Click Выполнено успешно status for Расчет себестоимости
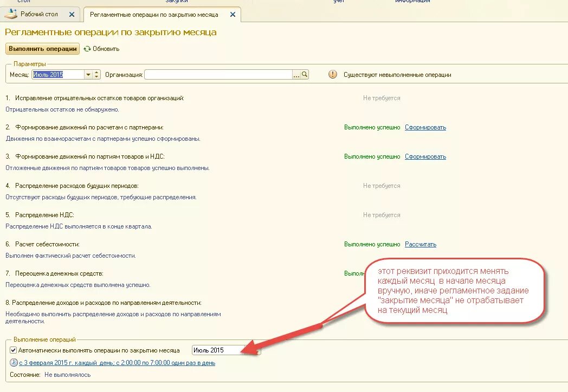This screenshot has height=392, width=568. [372, 244]
